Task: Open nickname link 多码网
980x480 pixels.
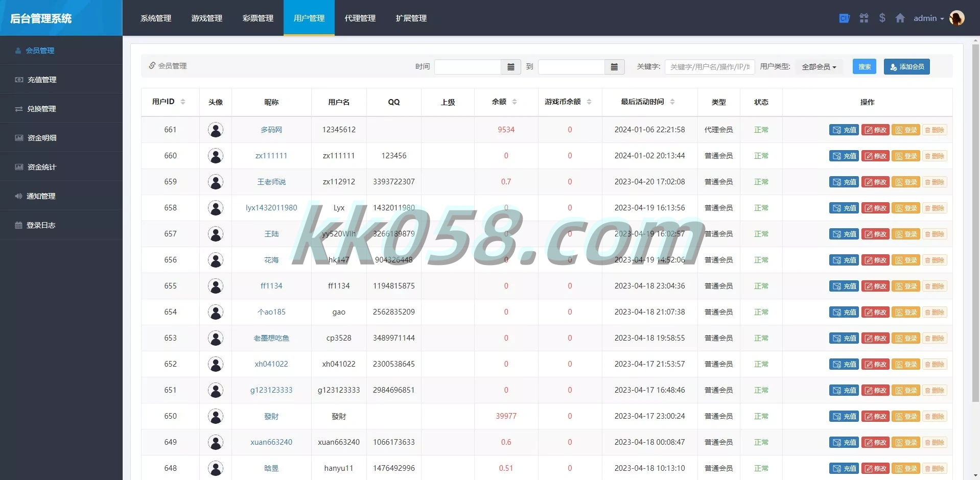Action: 271,130
